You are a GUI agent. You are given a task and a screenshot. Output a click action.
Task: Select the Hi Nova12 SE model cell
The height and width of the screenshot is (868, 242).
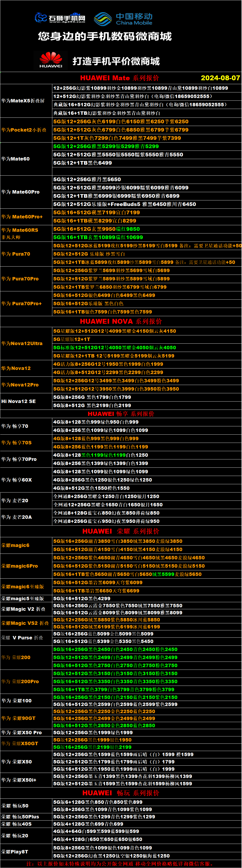tap(26, 401)
